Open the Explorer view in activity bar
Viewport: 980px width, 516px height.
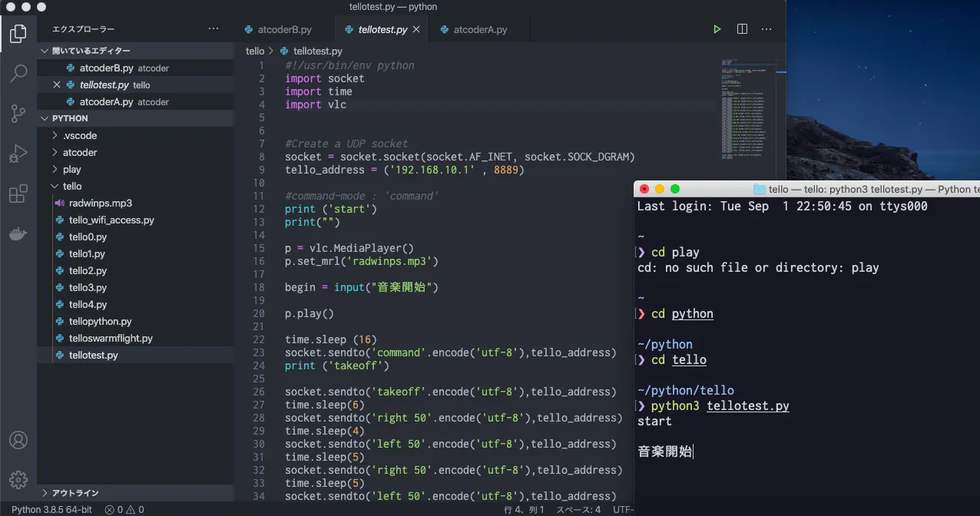pos(18,34)
